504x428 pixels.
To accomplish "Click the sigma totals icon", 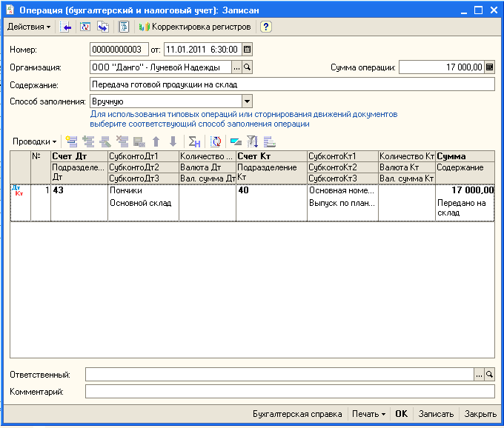I will pos(194,141).
